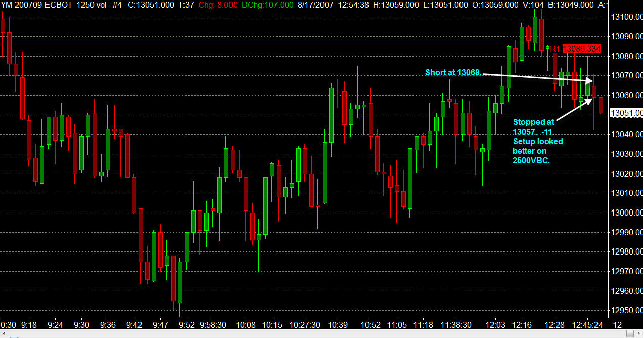The width and height of the screenshot is (644, 338).
Task: Click the 11:38:30 label on the time axis
Action: click(455, 324)
